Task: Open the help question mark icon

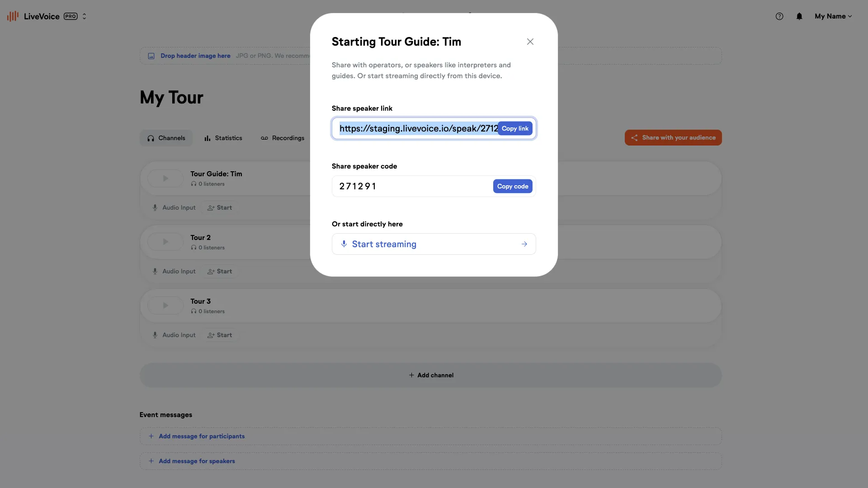Action: 779,16
